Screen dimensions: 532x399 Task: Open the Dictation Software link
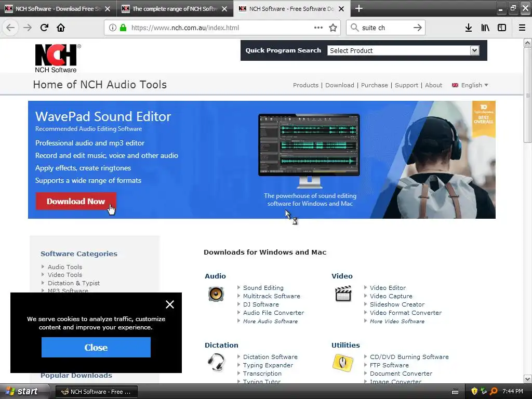[x=270, y=357]
